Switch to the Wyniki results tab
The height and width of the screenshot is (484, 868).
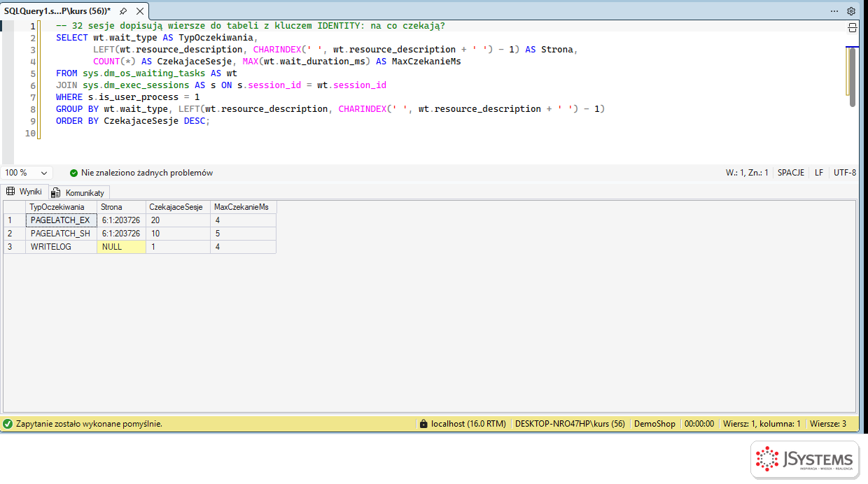[x=24, y=192]
